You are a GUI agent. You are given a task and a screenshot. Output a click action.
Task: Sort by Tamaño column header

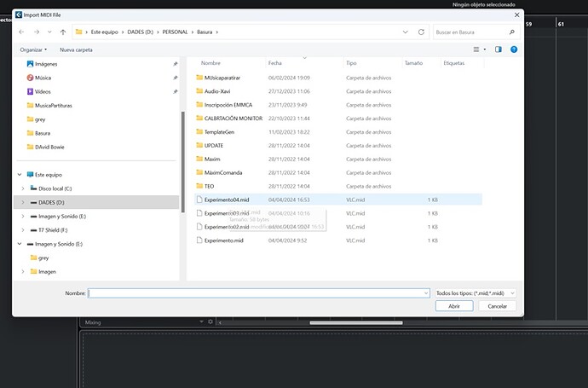[413, 63]
